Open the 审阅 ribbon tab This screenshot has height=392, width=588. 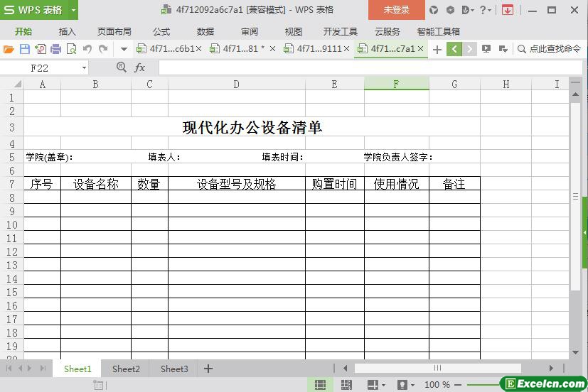coord(250,32)
